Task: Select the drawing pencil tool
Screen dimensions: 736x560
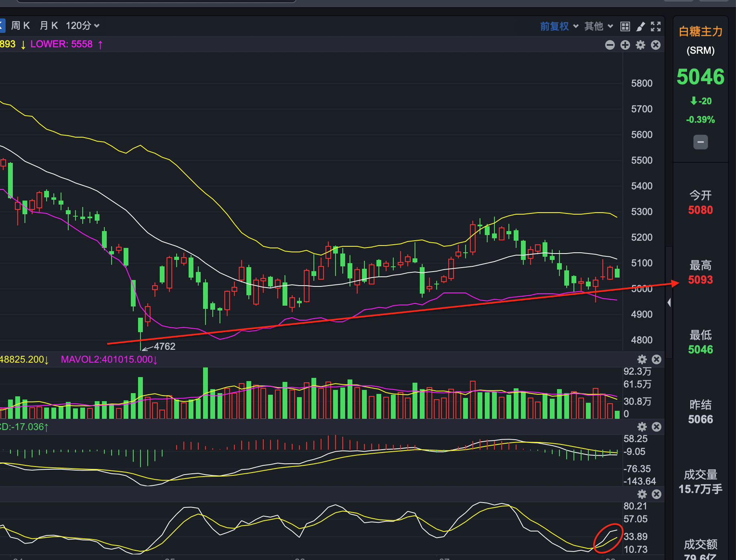Action: click(x=640, y=26)
